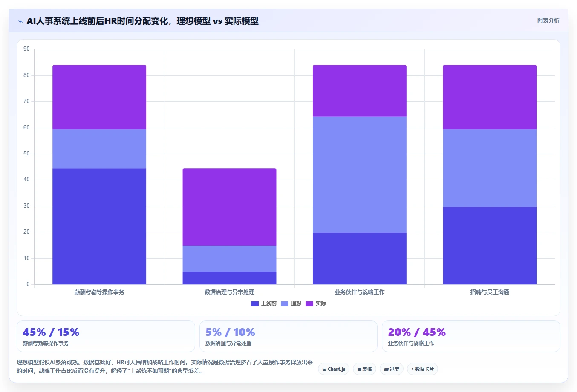Toggle the 理想 legend swatch
577x392 pixels.
(285, 303)
